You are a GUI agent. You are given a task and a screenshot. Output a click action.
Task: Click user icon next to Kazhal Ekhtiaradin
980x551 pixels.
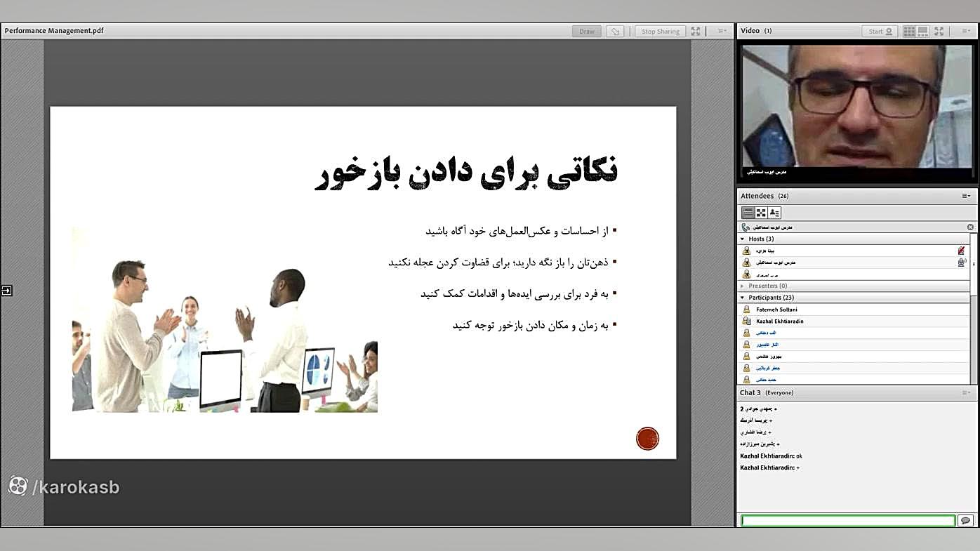[x=747, y=321]
